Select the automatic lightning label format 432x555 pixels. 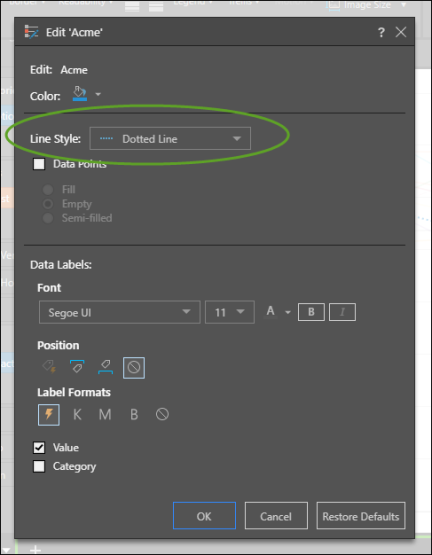(x=49, y=414)
